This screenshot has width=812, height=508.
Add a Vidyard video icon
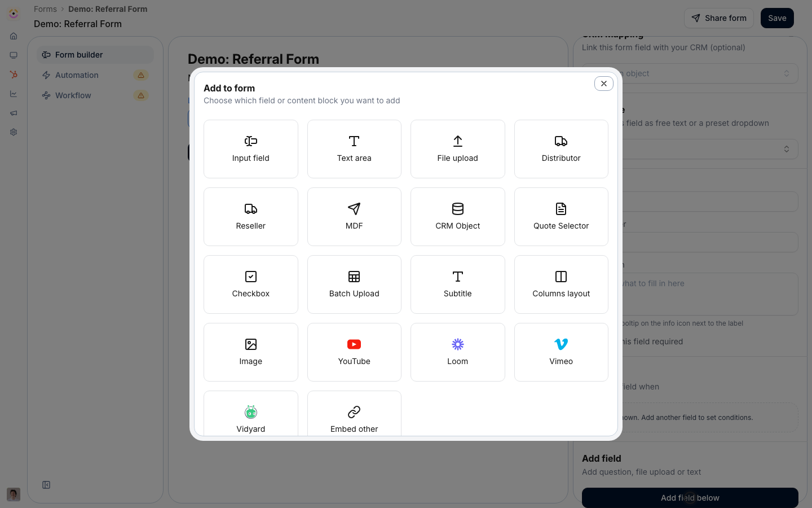point(251,412)
